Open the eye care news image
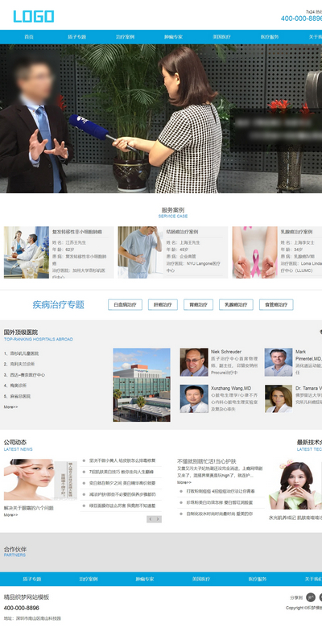 click(40, 480)
